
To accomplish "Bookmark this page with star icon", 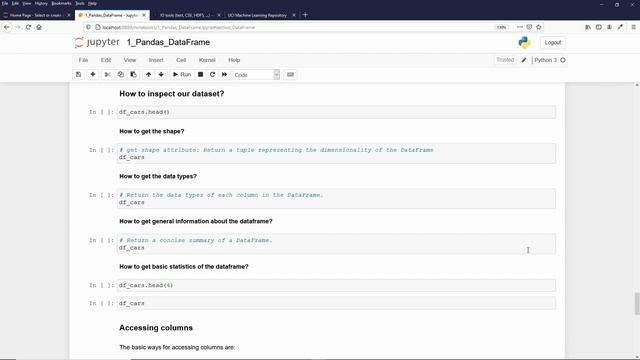I will coord(539,27).
